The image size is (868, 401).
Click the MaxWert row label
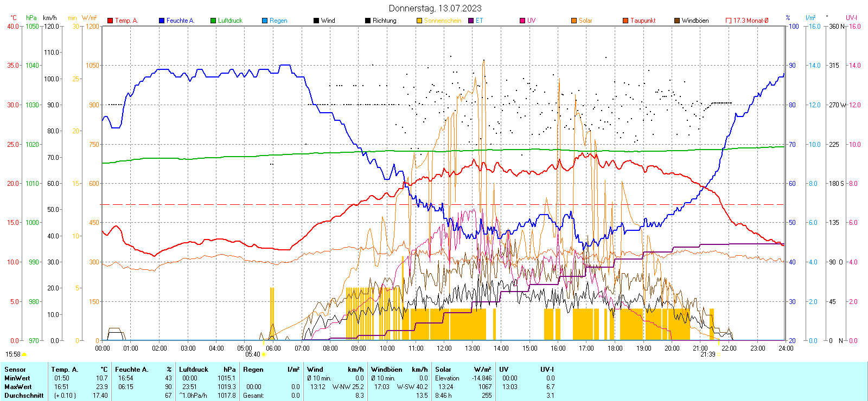(x=18, y=387)
